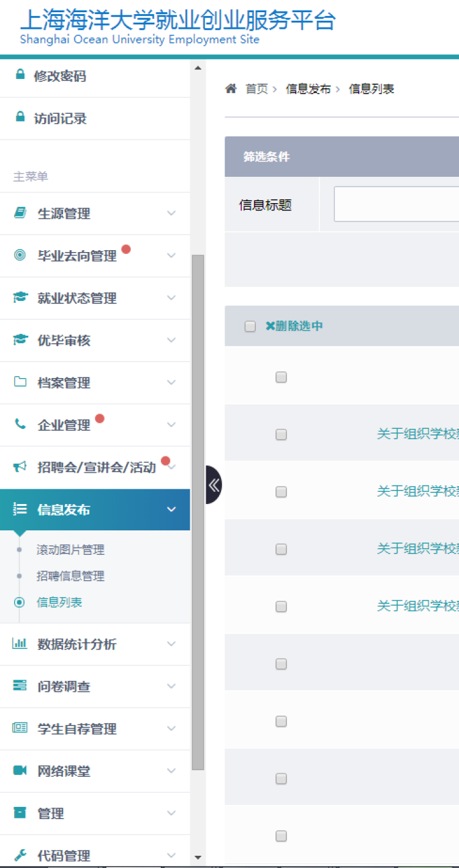
Task: Click the 信息标题 search input field
Action: pos(397,204)
